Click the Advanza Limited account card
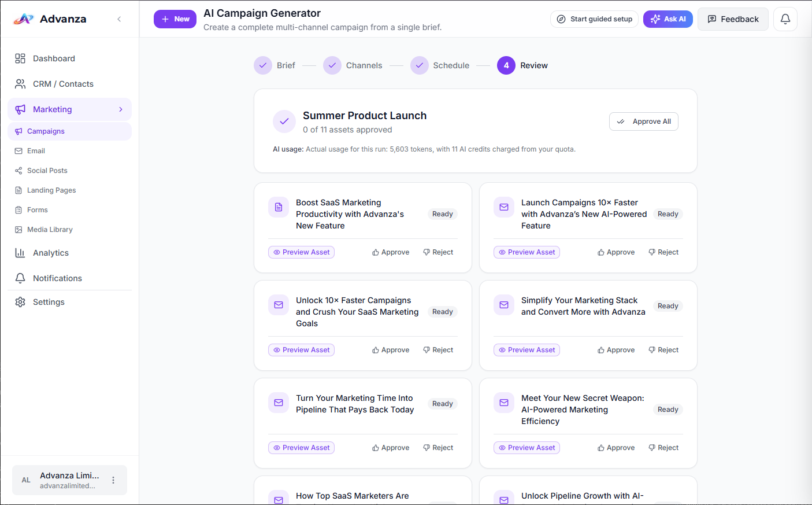812x505 pixels. (69, 480)
